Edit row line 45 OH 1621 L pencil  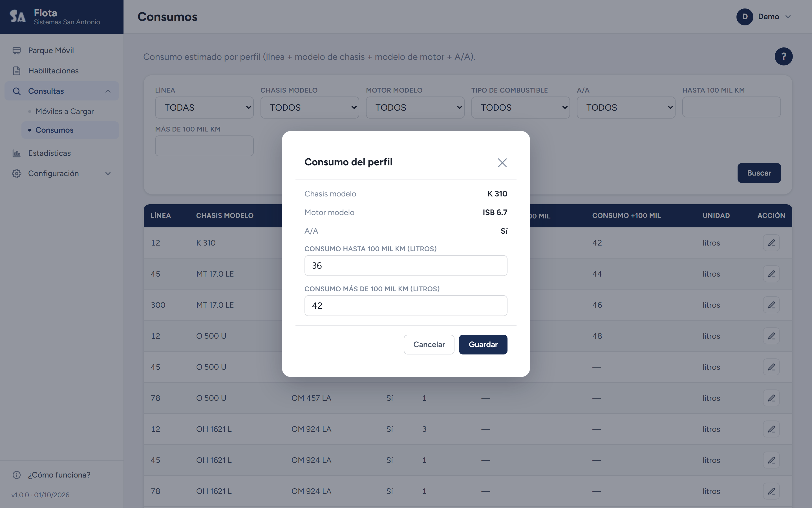tap(771, 460)
